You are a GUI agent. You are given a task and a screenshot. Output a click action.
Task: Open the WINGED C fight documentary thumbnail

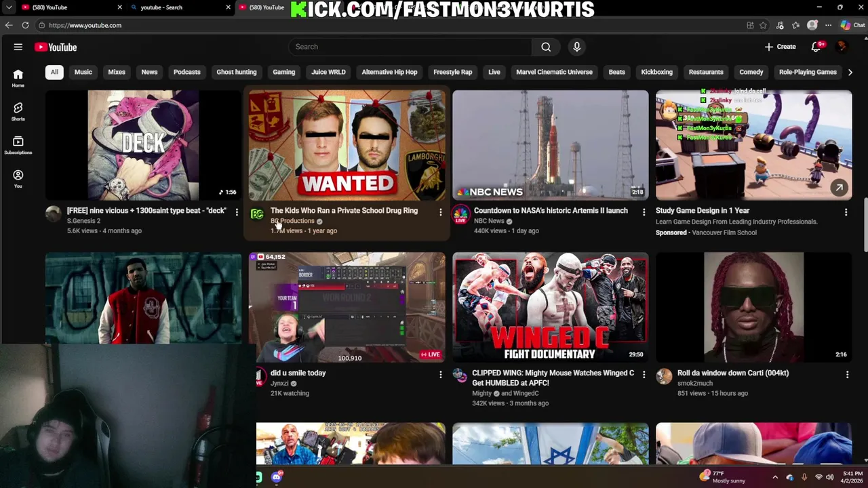click(x=550, y=307)
